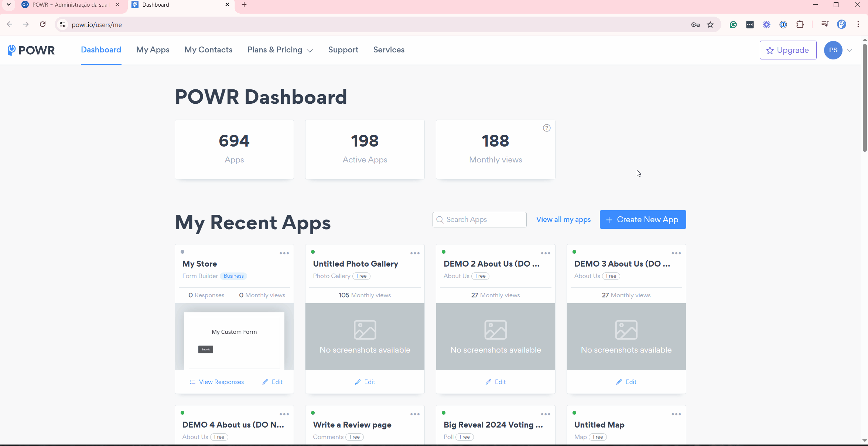868x446 pixels.
Task: Click Edit on DEMO 3 About Us card
Action: [x=626, y=382]
